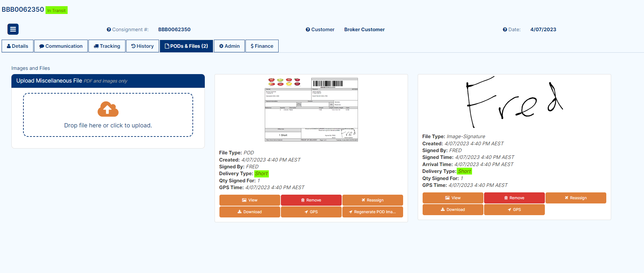The image size is (644, 273).
Task: Reassign the POD file
Action: point(372,200)
